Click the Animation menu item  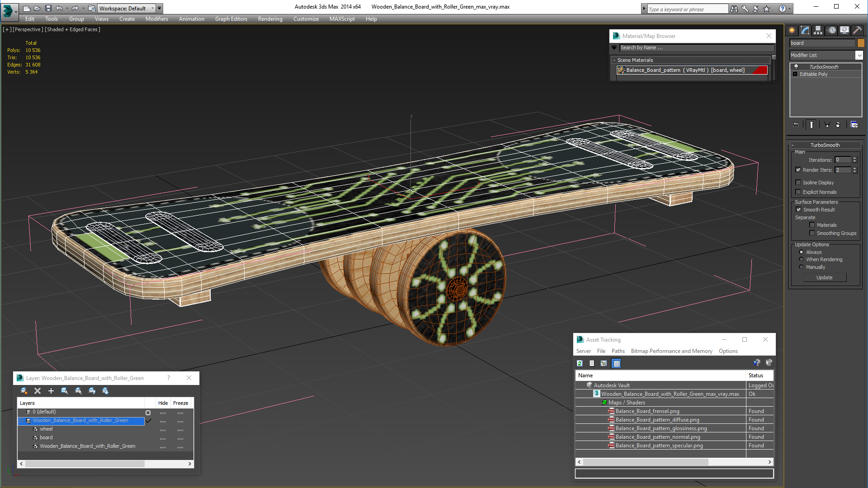(189, 19)
